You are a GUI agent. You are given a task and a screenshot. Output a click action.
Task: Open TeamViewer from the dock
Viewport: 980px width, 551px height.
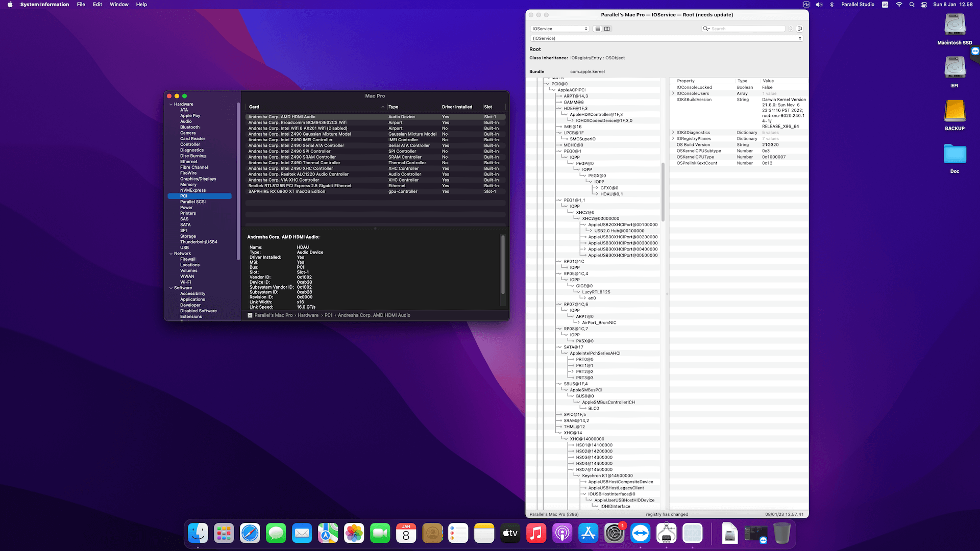click(640, 533)
